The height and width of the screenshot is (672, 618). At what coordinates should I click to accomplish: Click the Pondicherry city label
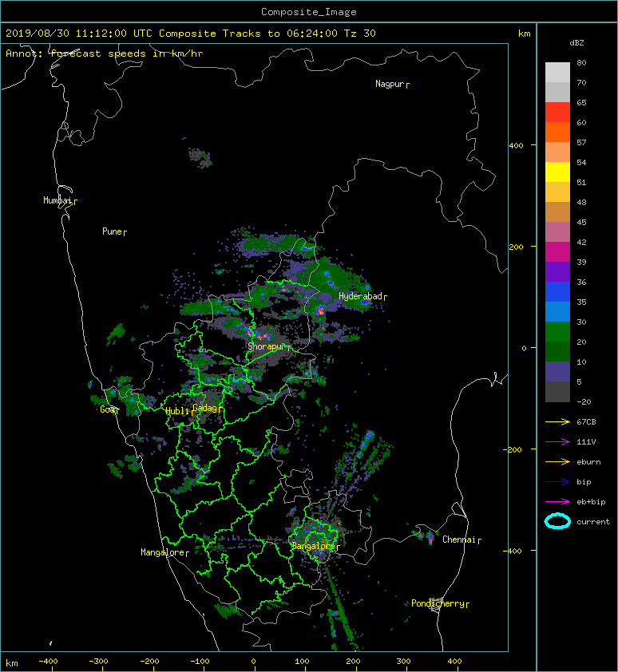point(438,603)
